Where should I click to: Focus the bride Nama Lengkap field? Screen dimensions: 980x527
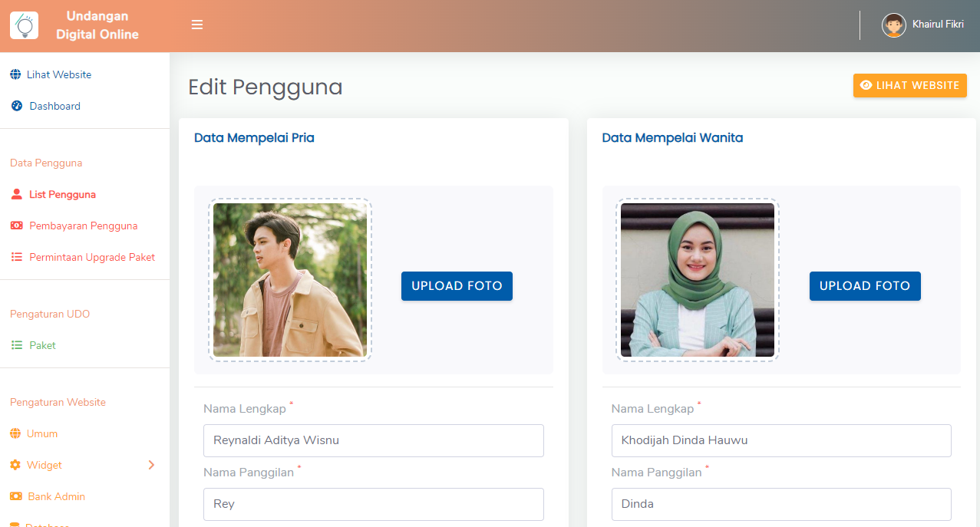(781, 440)
